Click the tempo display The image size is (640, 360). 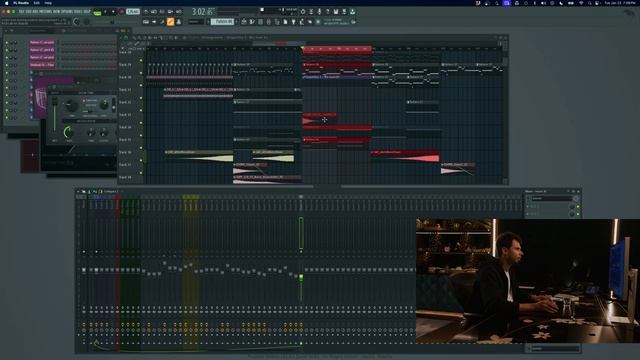coord(133,11)
